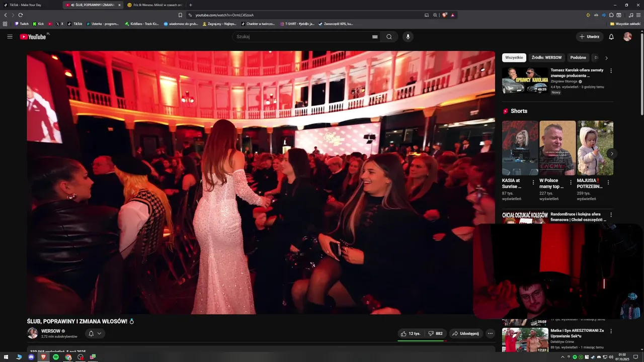
Task: Open Matka i Syn video thumbnail
Action: pyautogui.click(x=525, y=340)
